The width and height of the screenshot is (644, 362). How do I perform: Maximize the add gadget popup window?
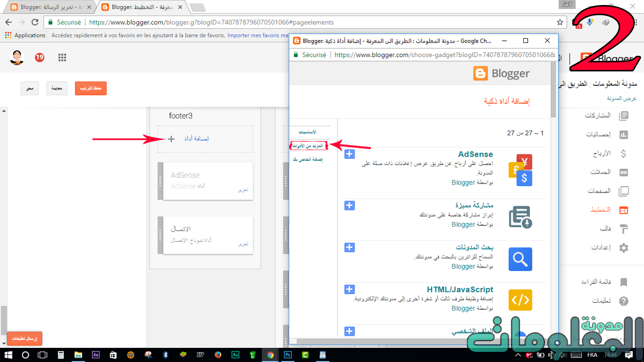[x=525, y=41]
